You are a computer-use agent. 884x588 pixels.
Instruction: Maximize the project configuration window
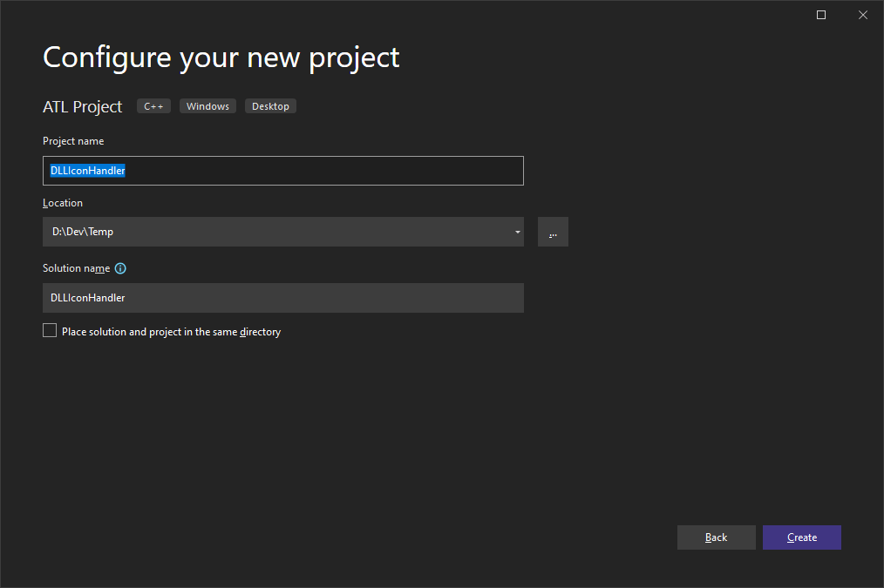pos(820,15)
